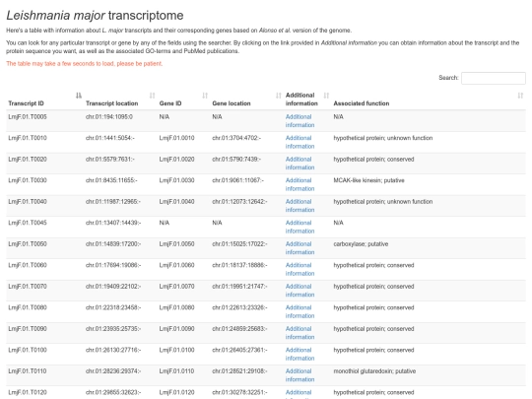Select transcript cell LmjF.01.T0110
Screen dimensions: 532x399
[x=28, y=371]
